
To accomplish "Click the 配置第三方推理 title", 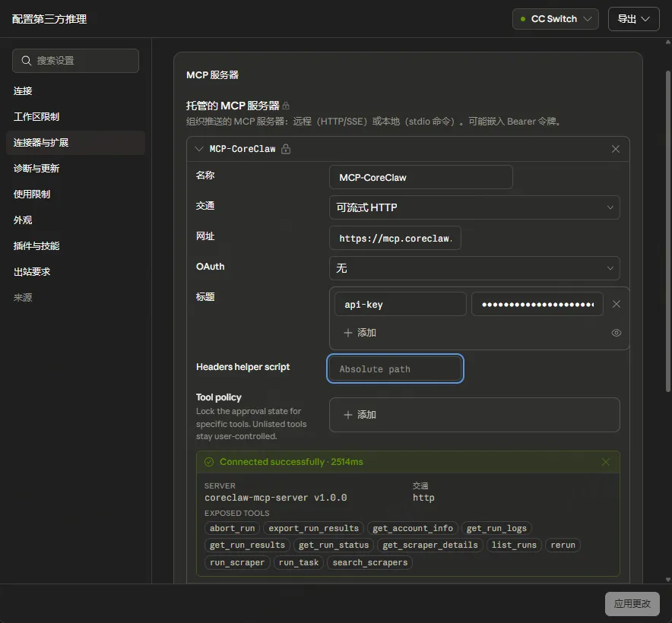I will click(x=49, y=19).
